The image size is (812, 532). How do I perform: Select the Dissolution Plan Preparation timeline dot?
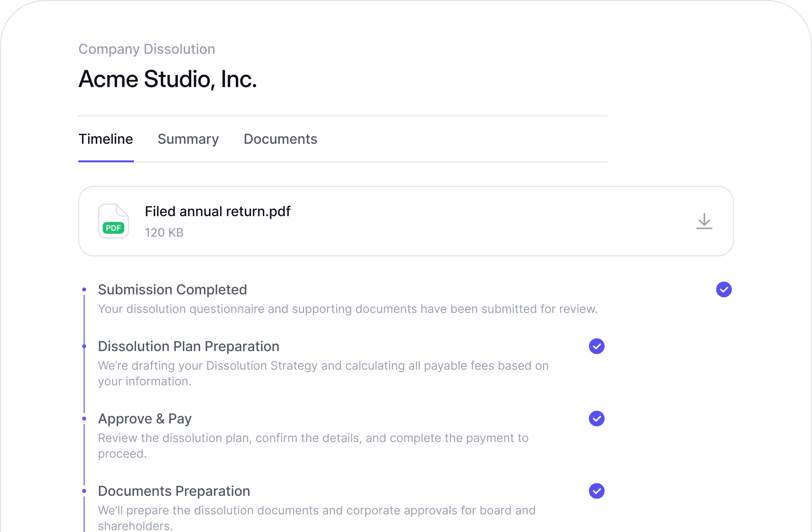click(x=84, y=346)
